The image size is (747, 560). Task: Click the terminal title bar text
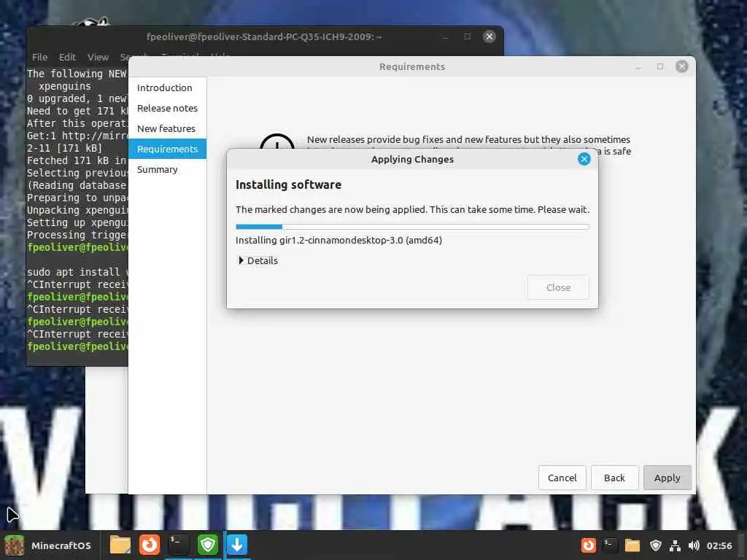[264, 36]
